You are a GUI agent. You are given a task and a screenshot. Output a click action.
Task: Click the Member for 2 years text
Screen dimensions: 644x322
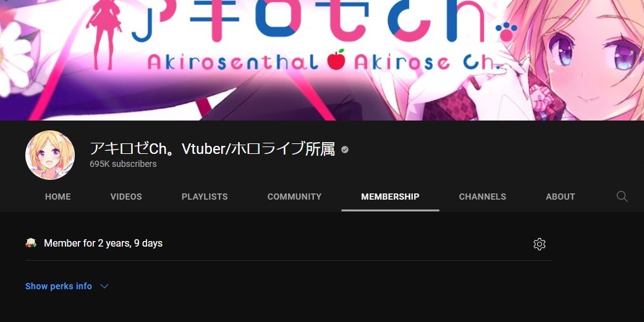pyautogui.click(x=103, y=243)
